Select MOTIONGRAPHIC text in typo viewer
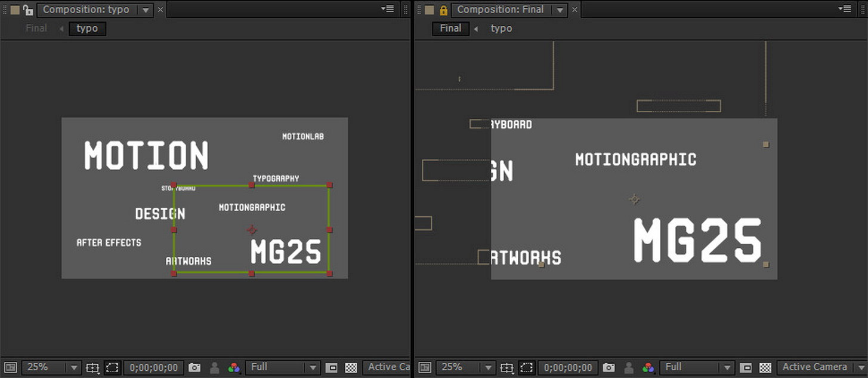 (252, 207)
